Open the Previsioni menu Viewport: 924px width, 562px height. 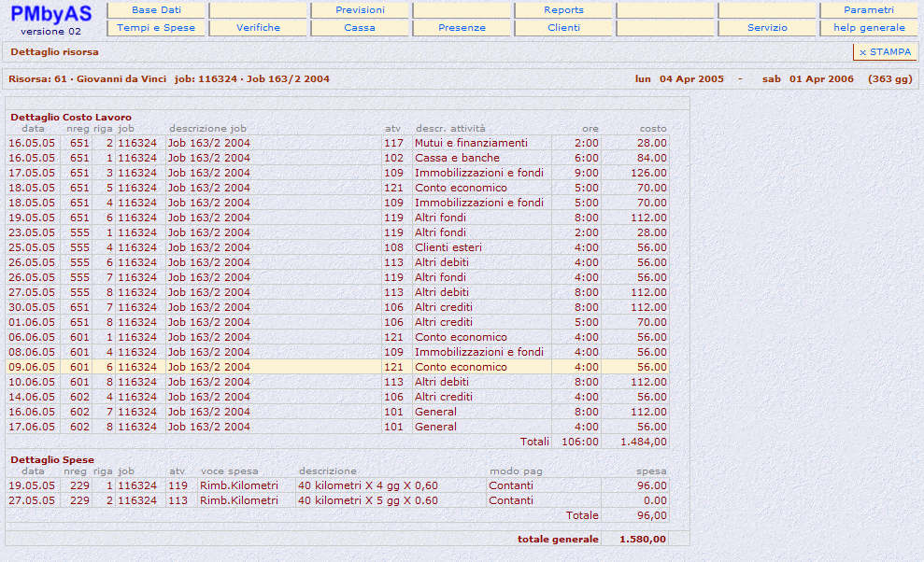click(x=360, y=10)
